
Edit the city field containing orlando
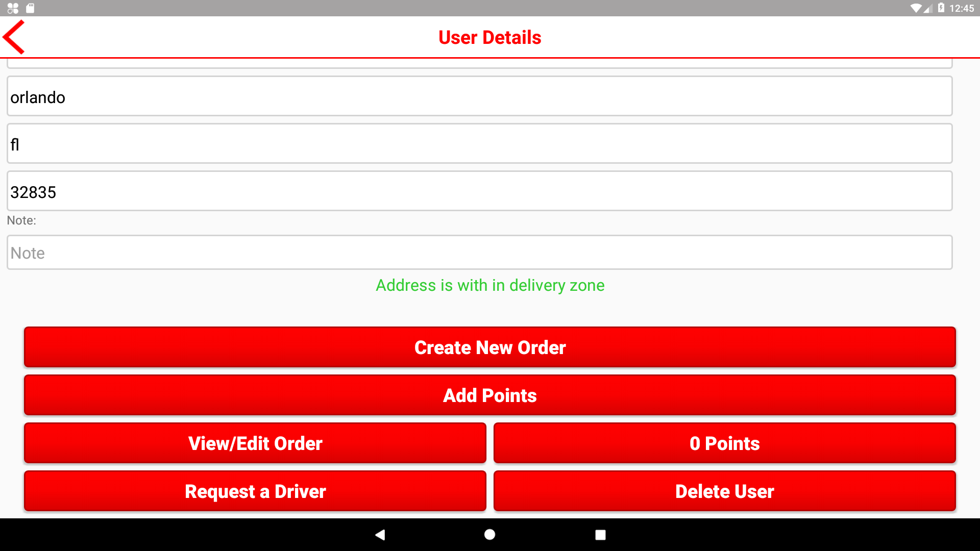pos(479,97)
